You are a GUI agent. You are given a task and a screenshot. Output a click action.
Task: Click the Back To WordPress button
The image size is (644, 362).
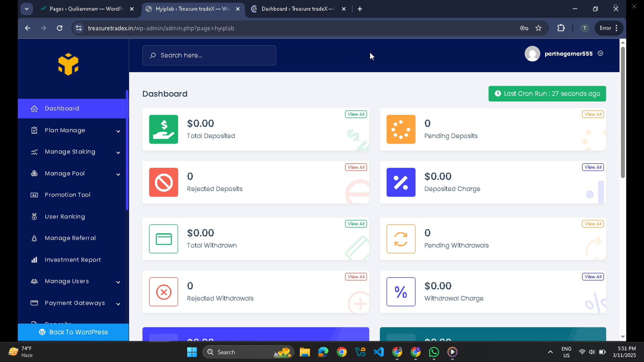(73, 332)
